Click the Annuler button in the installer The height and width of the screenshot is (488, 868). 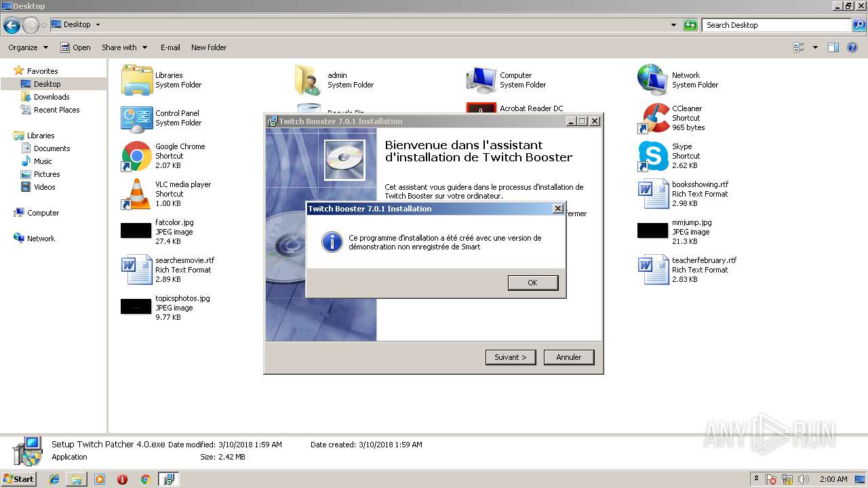(569, 357)
